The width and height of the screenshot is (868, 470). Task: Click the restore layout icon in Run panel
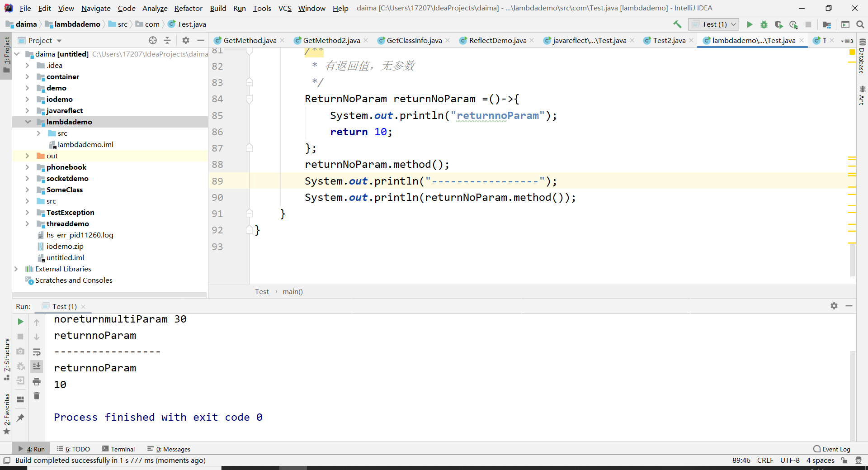(20, 399)
